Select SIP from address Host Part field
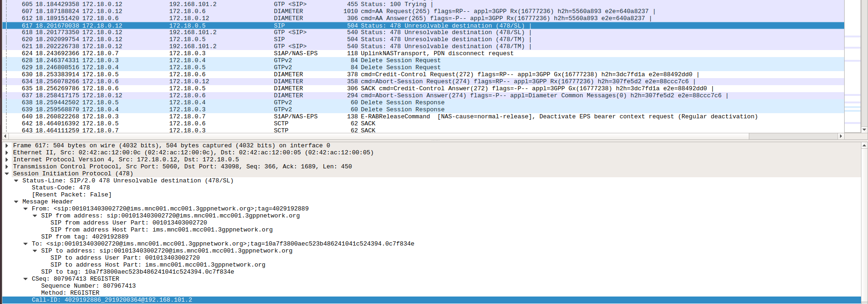The image size is (868, 304). (x=161, y=230)
